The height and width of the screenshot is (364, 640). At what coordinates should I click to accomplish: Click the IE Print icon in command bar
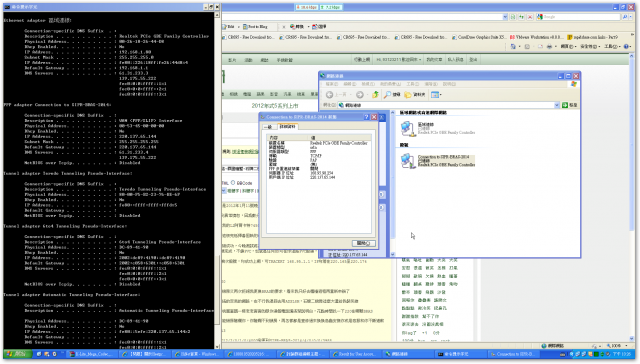pyautogui.click(x=549, y=47)
